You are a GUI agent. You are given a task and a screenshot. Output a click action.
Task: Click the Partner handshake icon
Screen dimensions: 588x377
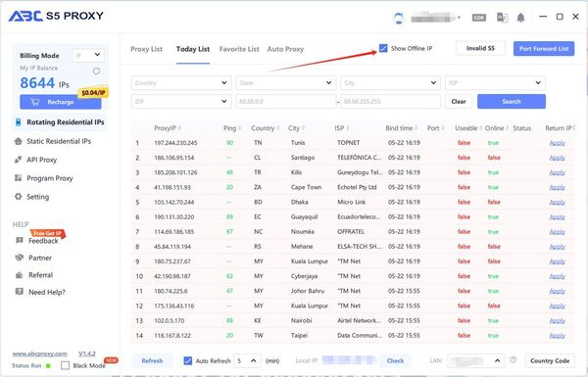20,258
